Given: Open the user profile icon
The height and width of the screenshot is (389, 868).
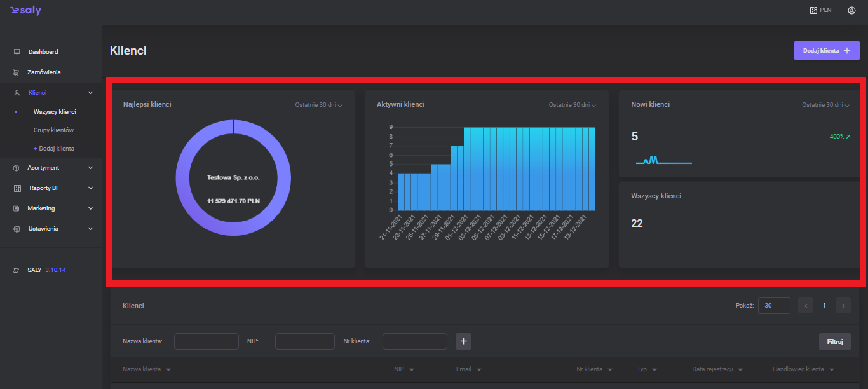Looking at the screenshot, I should [x=851, y=10].
